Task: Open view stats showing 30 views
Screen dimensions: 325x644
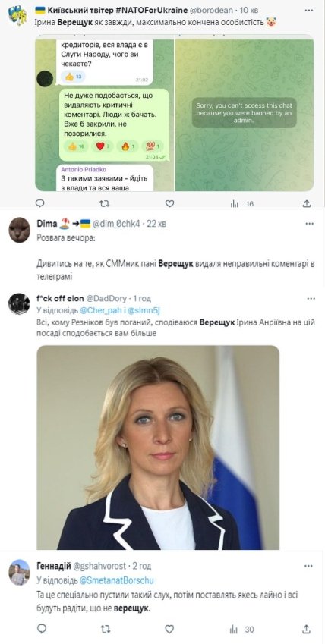Action: tap(242, 629)
